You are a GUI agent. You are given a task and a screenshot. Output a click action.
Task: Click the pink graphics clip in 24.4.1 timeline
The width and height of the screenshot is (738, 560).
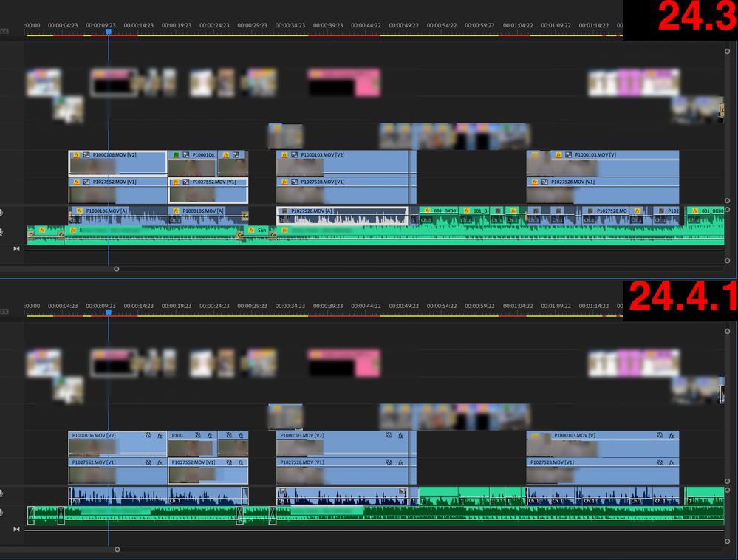click(x=344, y=363)
